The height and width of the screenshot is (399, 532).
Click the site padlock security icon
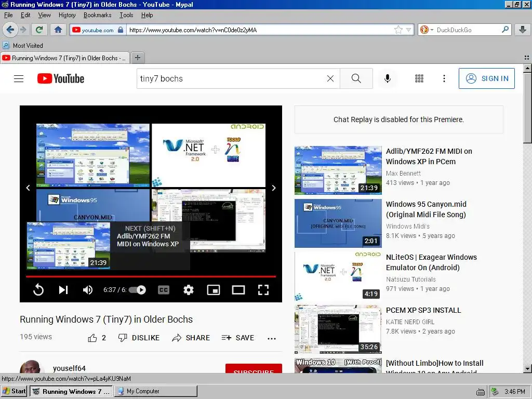point(121,30)
